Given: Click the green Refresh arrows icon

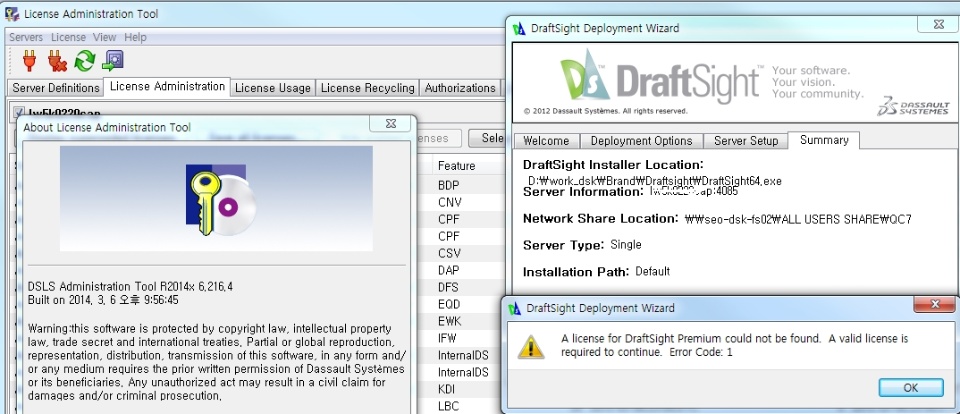Looking at the screenshot, I should point(84,61).
